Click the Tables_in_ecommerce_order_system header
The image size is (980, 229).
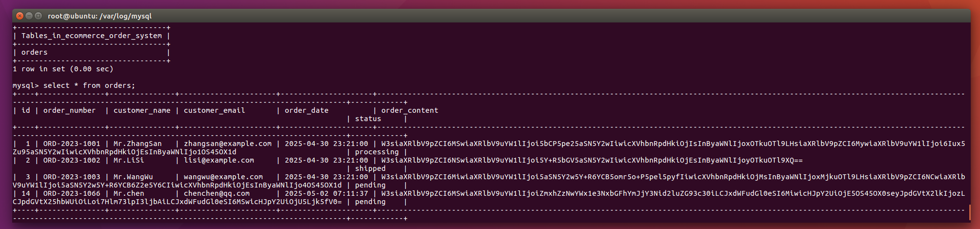pyautogui.click(x=91, y=36)
